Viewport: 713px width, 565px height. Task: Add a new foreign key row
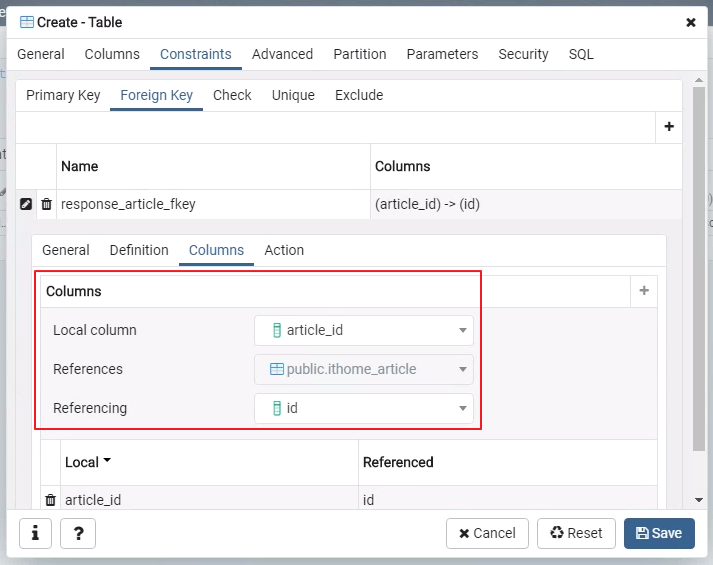pyautogui.click(x=669, y=127)
